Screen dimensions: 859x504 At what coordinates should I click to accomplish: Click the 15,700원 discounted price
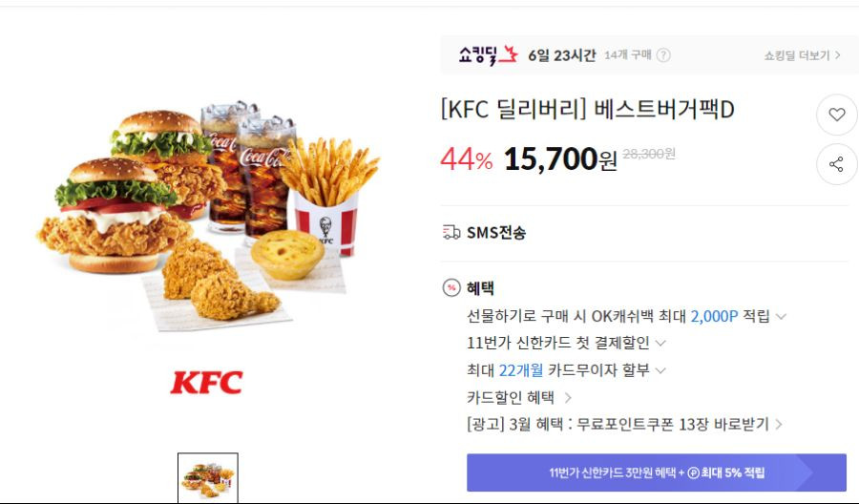560,158
